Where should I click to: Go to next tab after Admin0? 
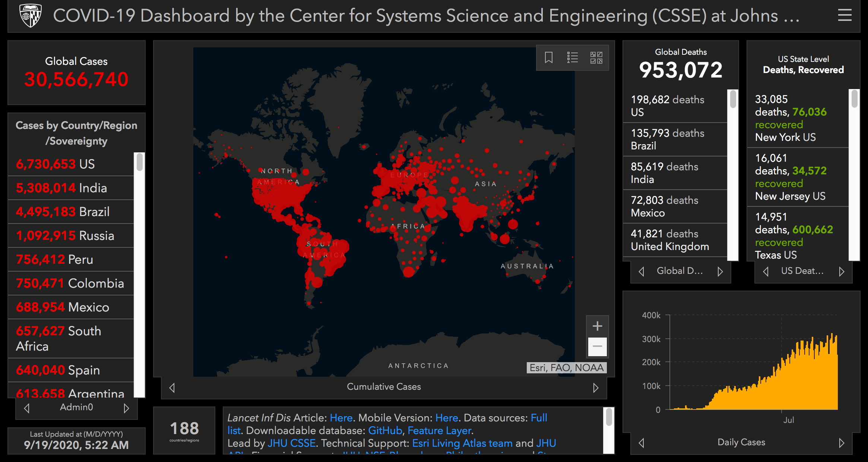click(x=126, y=408)
